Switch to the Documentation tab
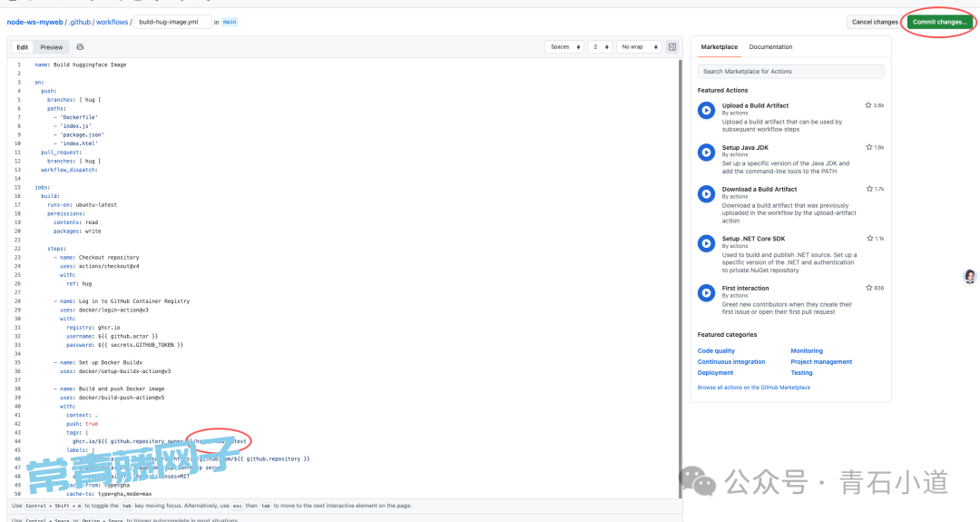Viewport: 980px width, 522px height. coord(770,47)
